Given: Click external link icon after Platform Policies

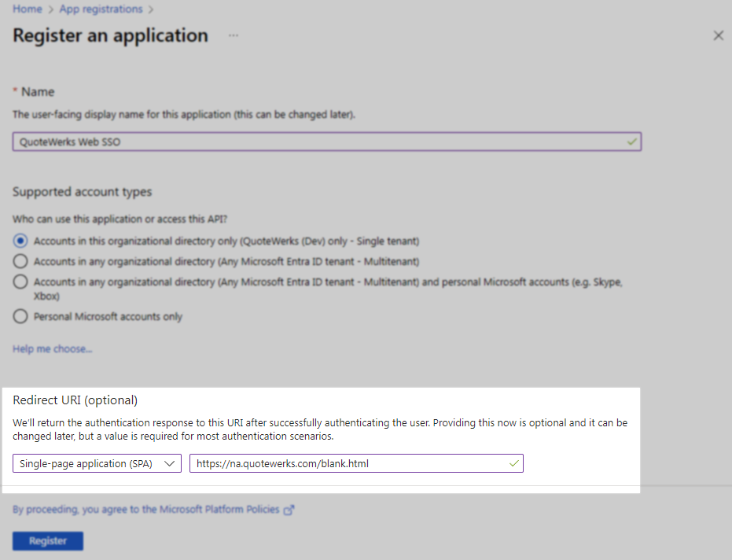Looking at the screenshot, I should pyautogui.click(x=289, y=510).
